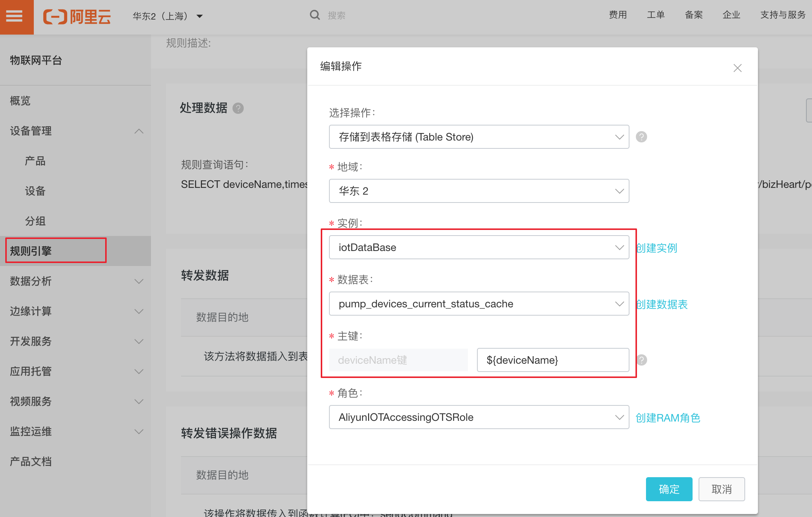
Task: Open help icon beside 选择操作 dropdown
Action: [641, 137]
